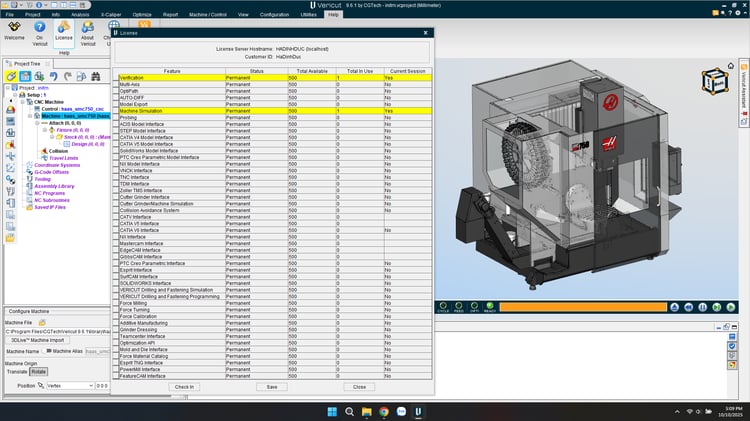
Task: Collapse the CNC Machine tree node
Action: (22, 102)
